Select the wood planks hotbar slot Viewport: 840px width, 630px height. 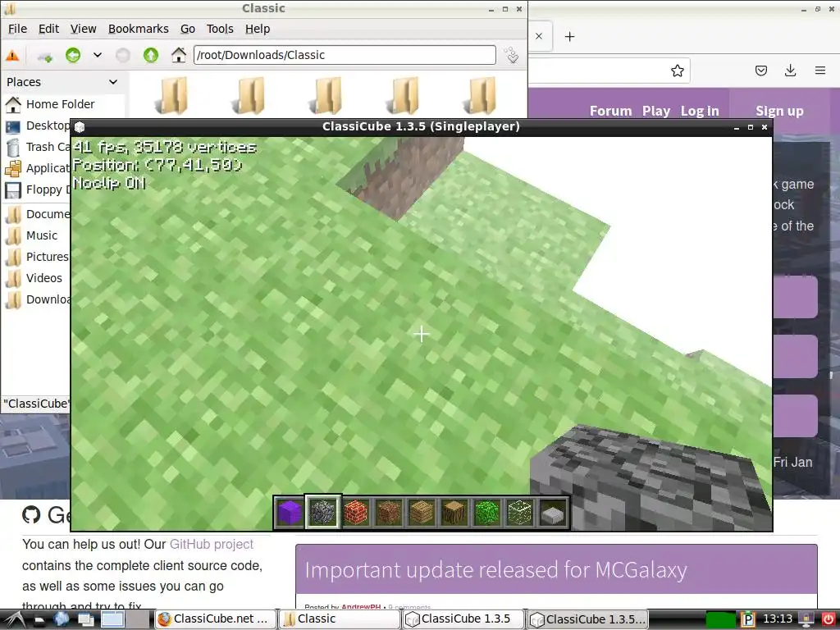422,512
